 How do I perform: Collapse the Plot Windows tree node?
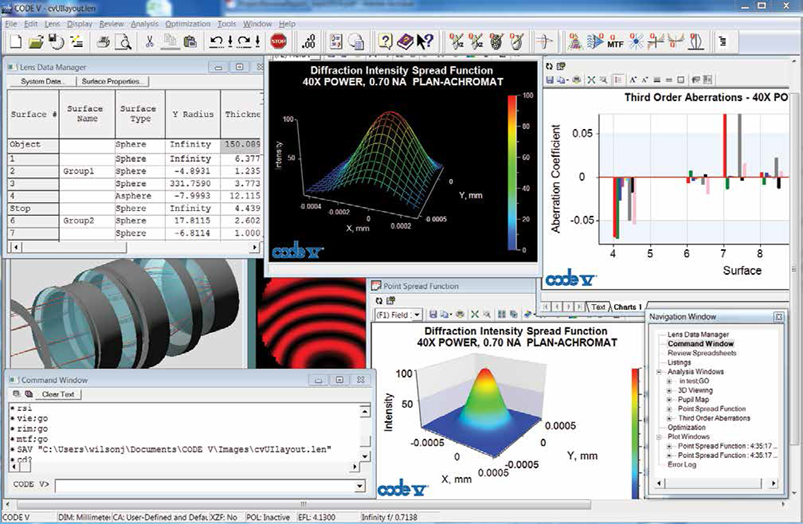point(660,437)
